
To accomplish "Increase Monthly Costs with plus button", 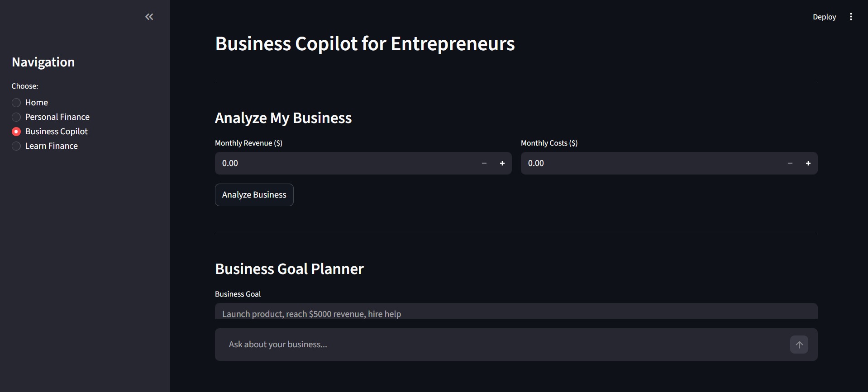I will (x=808, y=163).
